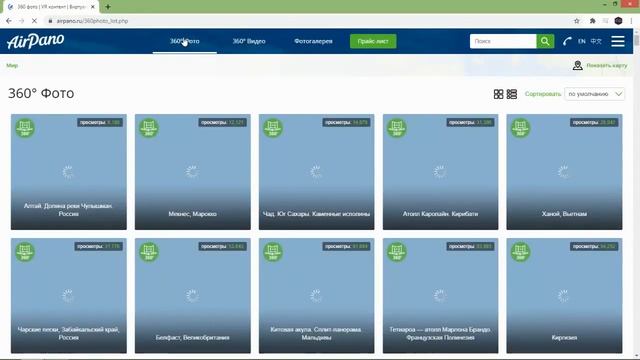Go forward in browser history

pyautogui.click(x=22, y=21)
